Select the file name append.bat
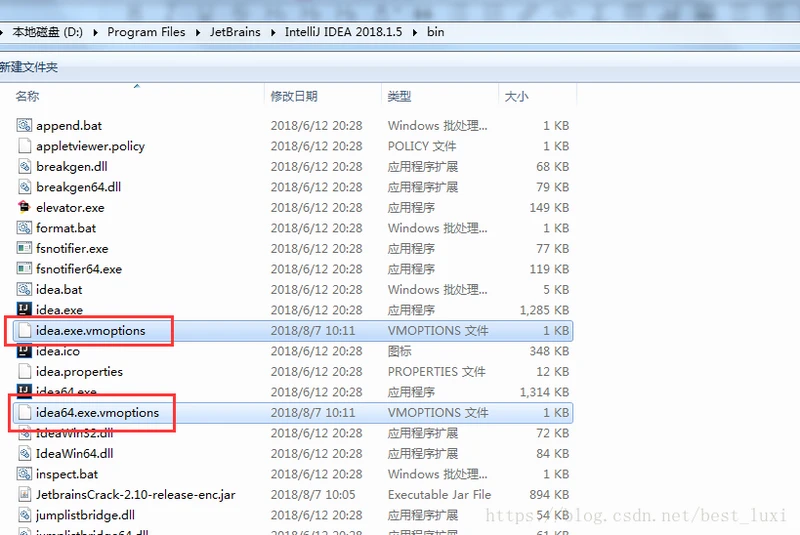Viewport: 800px width, 535px height. point(69,125)
